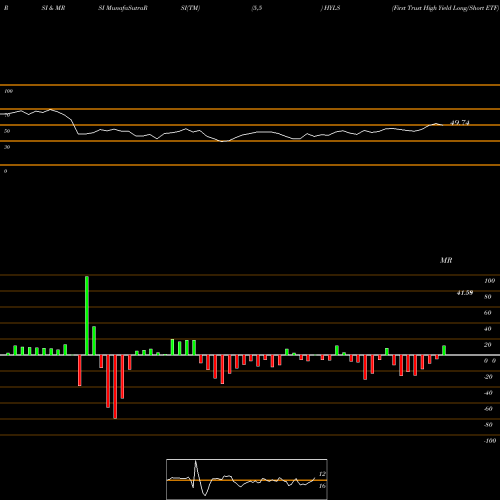The height and width of the screenshot is (500, 500).
Task: Click value 16 in mini chart
Action: tap(322, 486)
